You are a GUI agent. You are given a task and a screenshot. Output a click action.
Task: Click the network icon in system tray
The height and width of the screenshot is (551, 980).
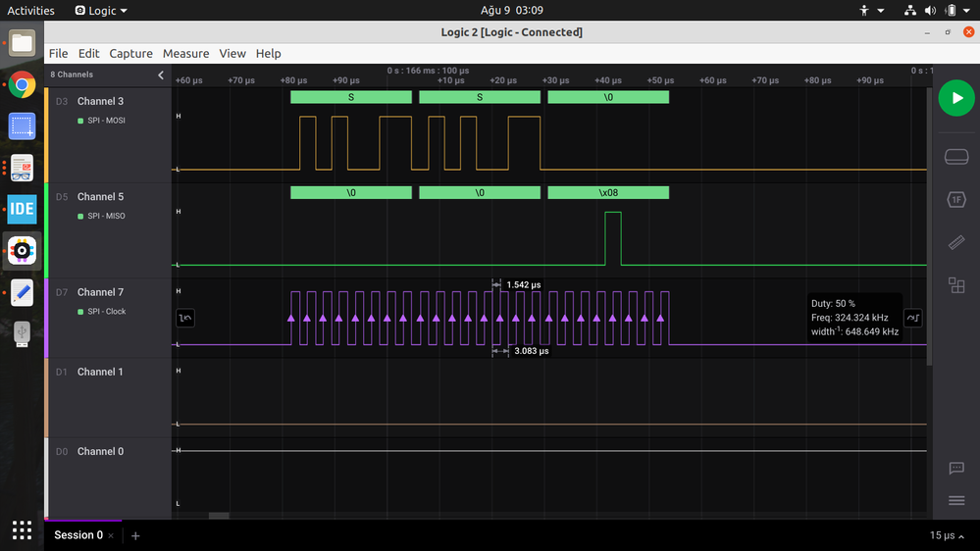(x=910, y=10)
